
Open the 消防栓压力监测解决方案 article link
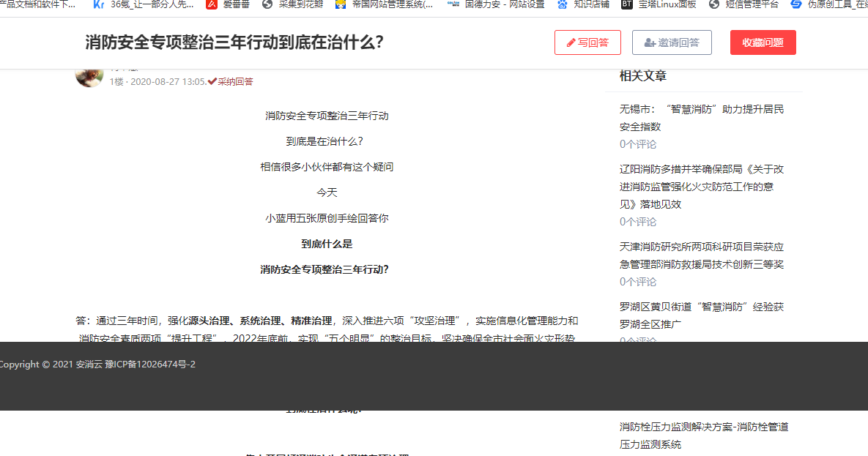click(703, 435)
